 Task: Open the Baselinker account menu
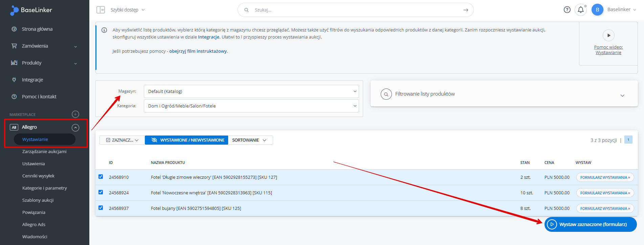622,9
